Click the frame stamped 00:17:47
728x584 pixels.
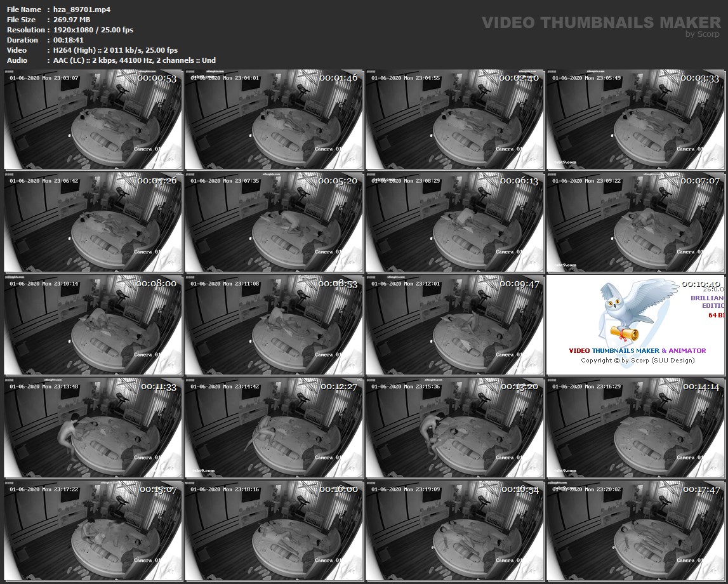tap(635, 531)
